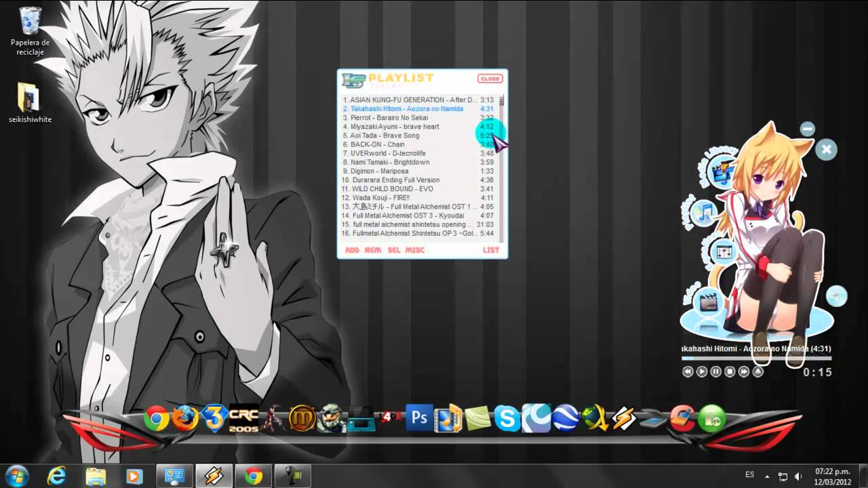
Task: Select "Full Metal Alchemist OST 3 - Kyoudai" track
Action: point(418,216)
